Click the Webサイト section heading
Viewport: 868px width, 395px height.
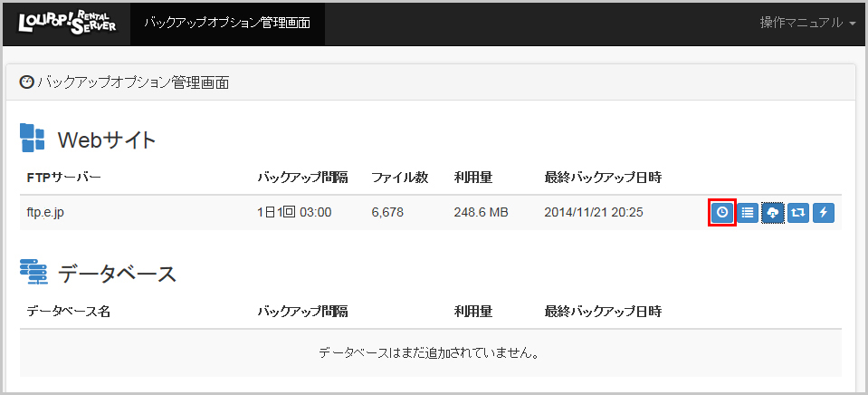(x=107, y=140)
